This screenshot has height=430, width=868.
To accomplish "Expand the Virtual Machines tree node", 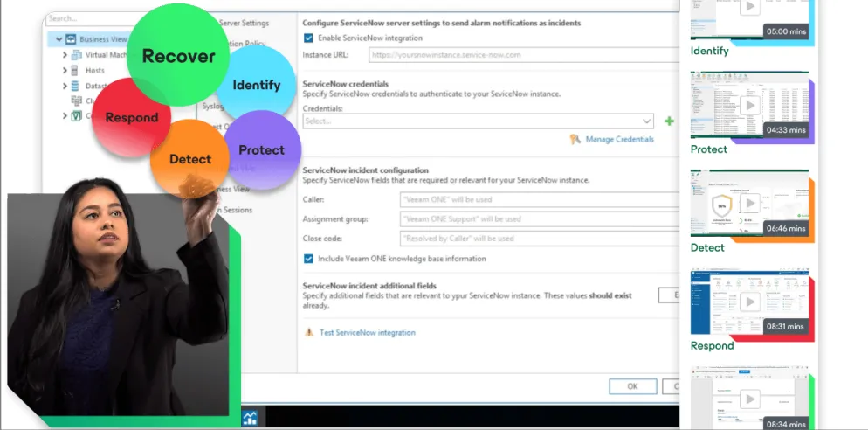I will [x=65, y=55].
